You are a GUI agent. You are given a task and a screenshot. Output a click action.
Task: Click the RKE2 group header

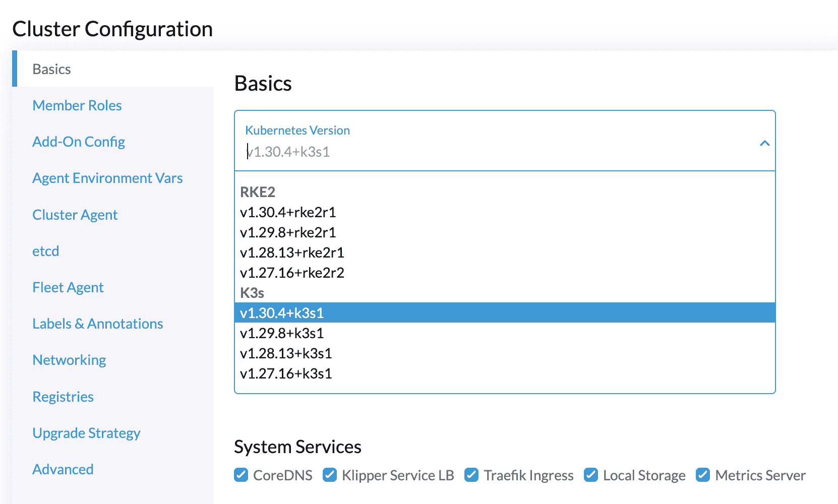258,192
